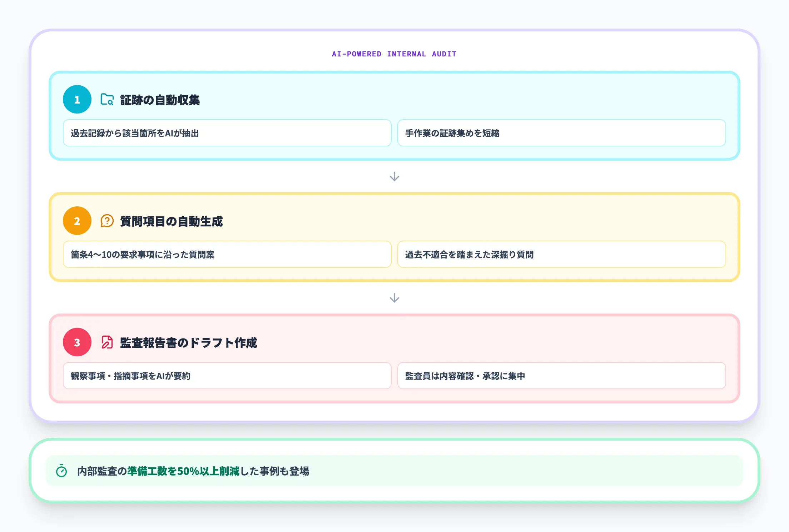Click the red number 3 circle
The width and height of the screenshot is (789, 532).
pyautogui.click(x=77, y=342)
